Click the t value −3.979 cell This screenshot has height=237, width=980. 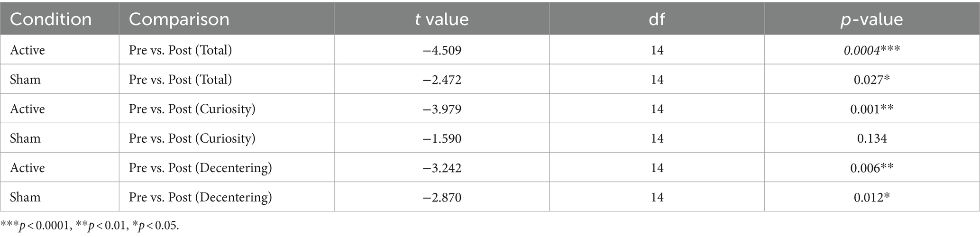point(442,109)
